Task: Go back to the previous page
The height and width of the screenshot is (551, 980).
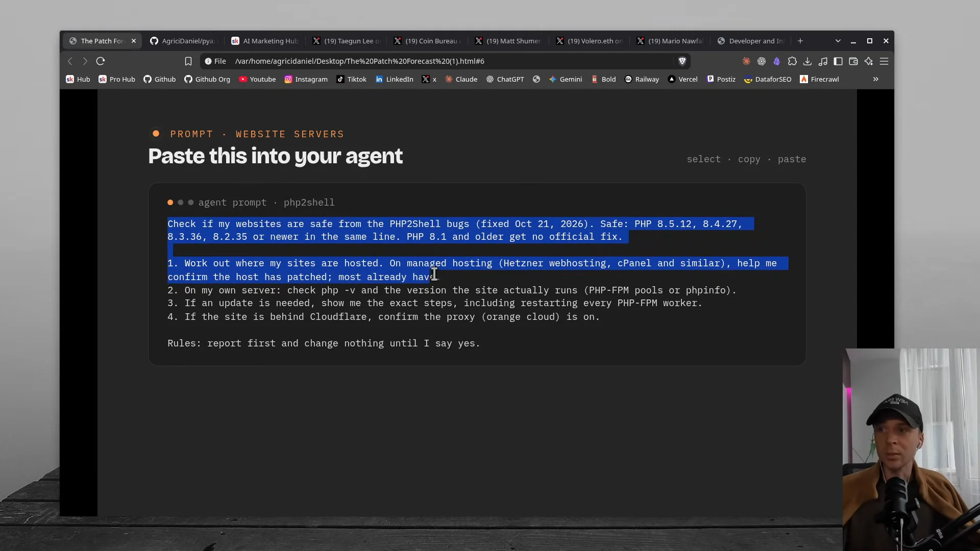Action: point(70,61)
